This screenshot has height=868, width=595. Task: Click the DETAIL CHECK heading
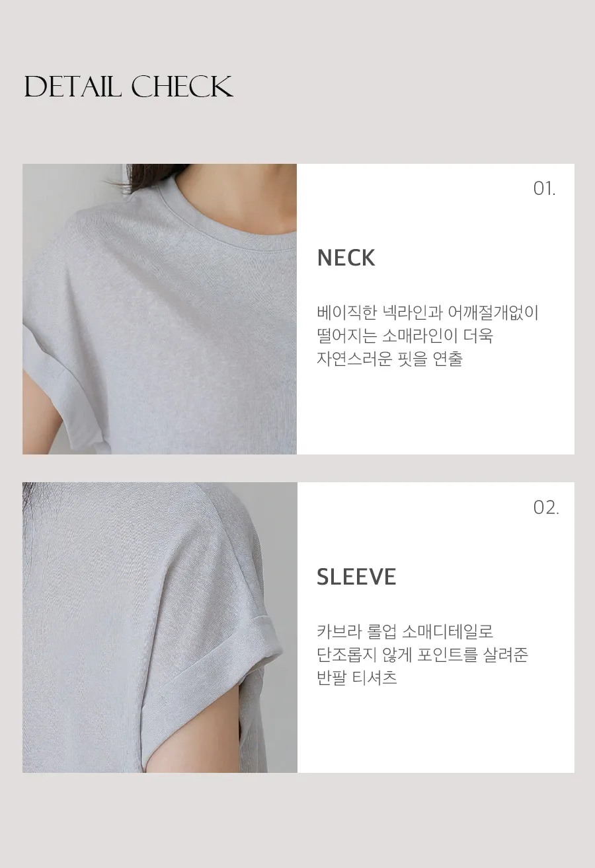[129, 87]
